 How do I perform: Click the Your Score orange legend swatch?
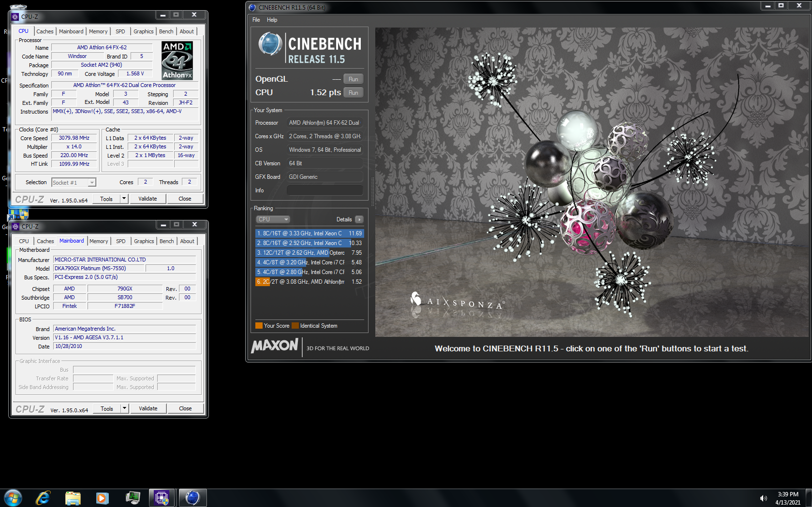(x=259, y=326)
